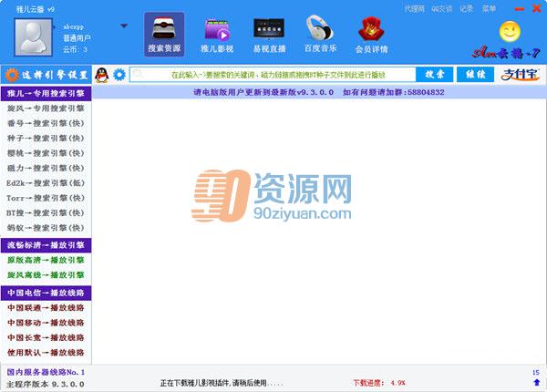This screenshot has height=392, width=547.
Task: Click the 主程序版本 9.3.0.0 text
Action: pos(46,385)
